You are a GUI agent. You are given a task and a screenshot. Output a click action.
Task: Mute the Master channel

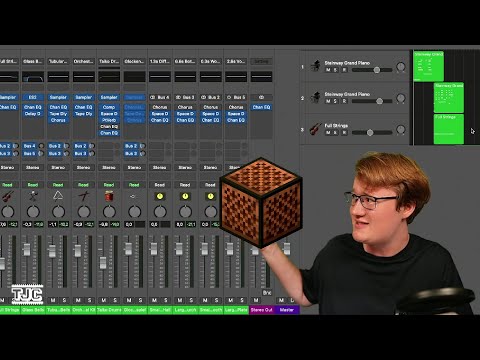click(x=281, y=300)
